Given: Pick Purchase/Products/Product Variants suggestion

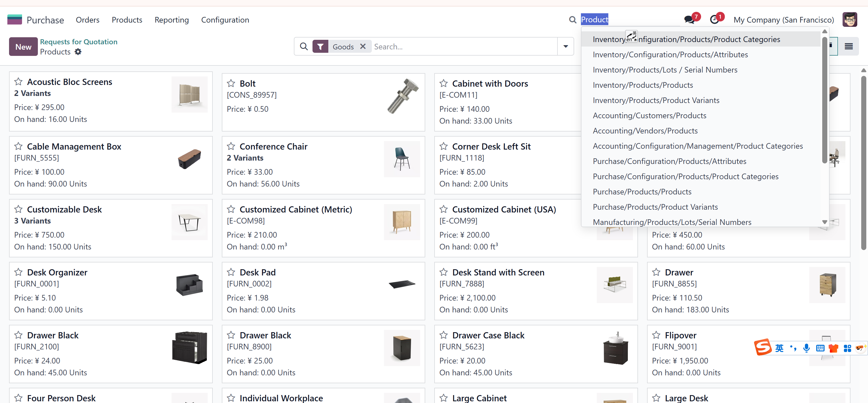Looking at the screenshot, I should 701,207.
